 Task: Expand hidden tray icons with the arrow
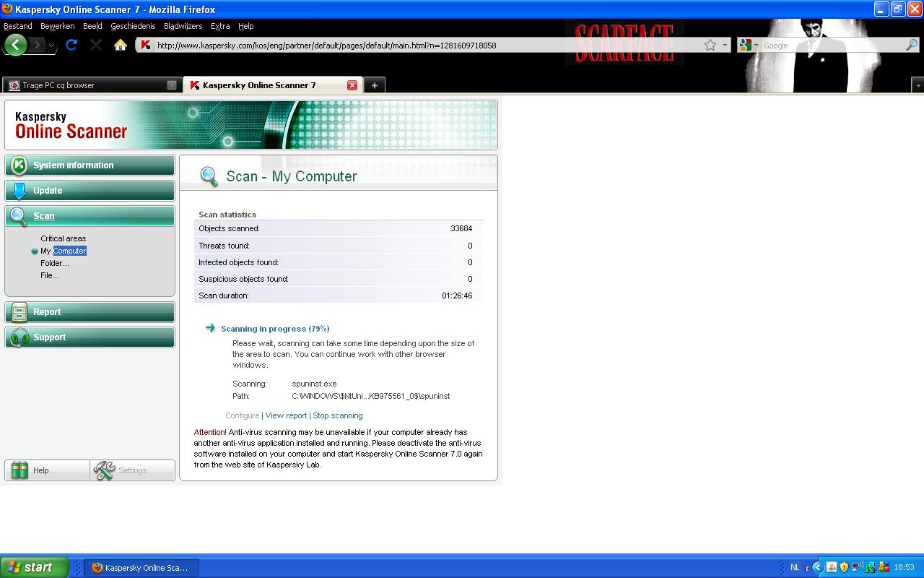coord(817,568)
